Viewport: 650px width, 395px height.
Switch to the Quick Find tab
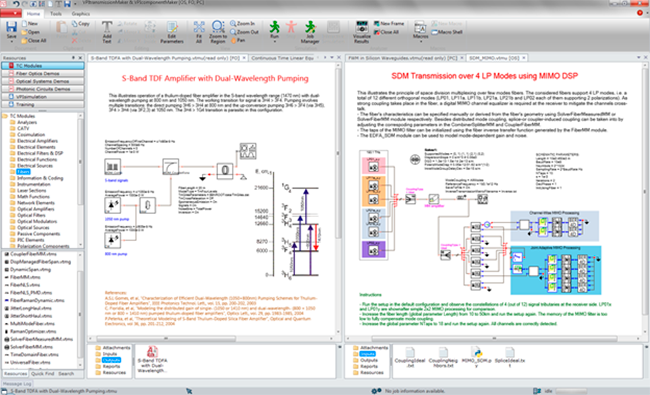click(43, 373)
